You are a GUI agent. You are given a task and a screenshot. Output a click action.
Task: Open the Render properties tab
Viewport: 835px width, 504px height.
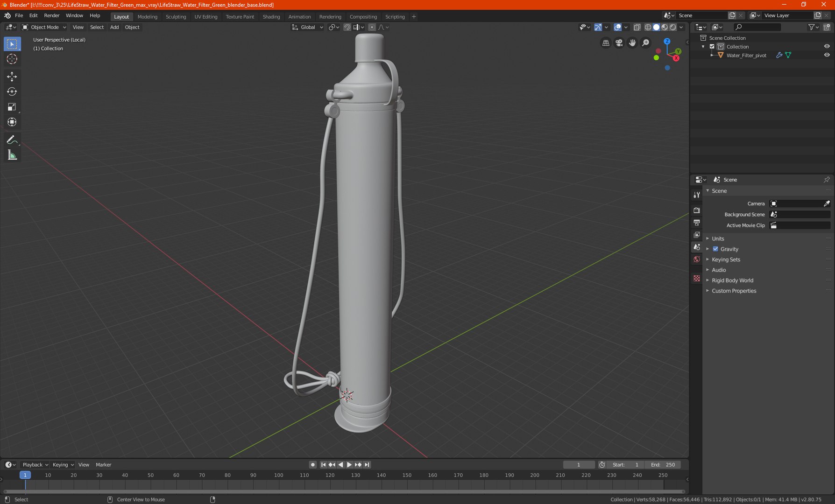[697, 210]
